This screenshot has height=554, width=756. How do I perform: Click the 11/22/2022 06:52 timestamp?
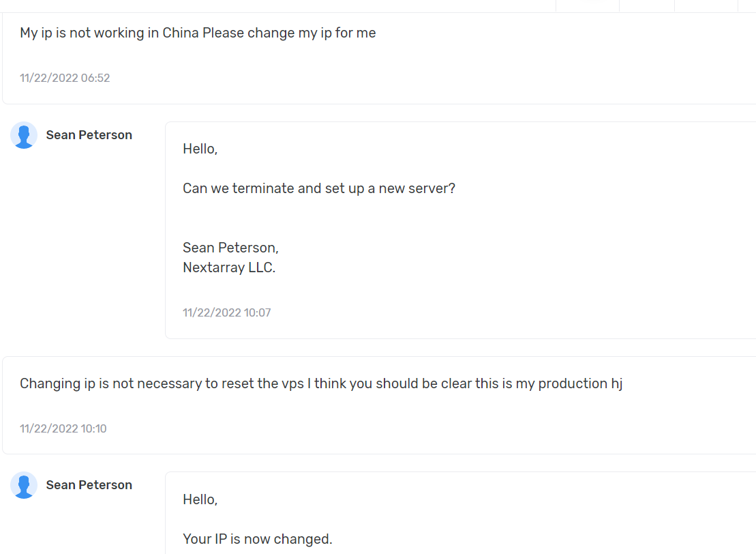(x=65, y=78)
